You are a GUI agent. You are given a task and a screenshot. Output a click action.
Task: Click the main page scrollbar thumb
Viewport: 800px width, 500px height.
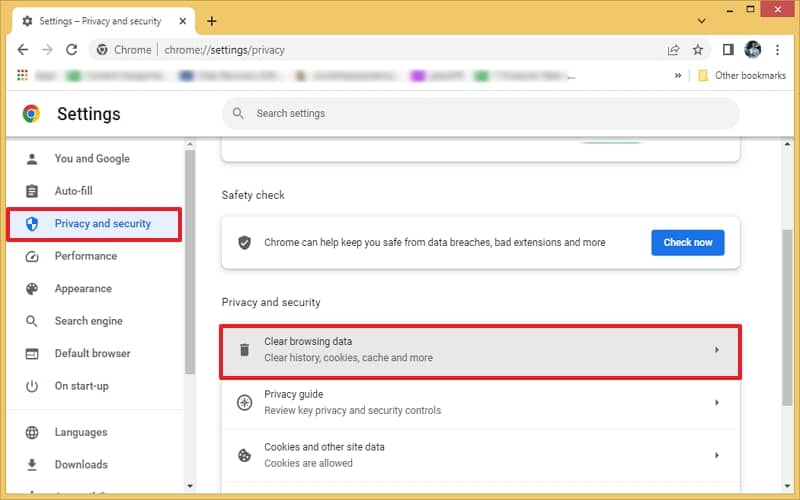coord(787,316)
